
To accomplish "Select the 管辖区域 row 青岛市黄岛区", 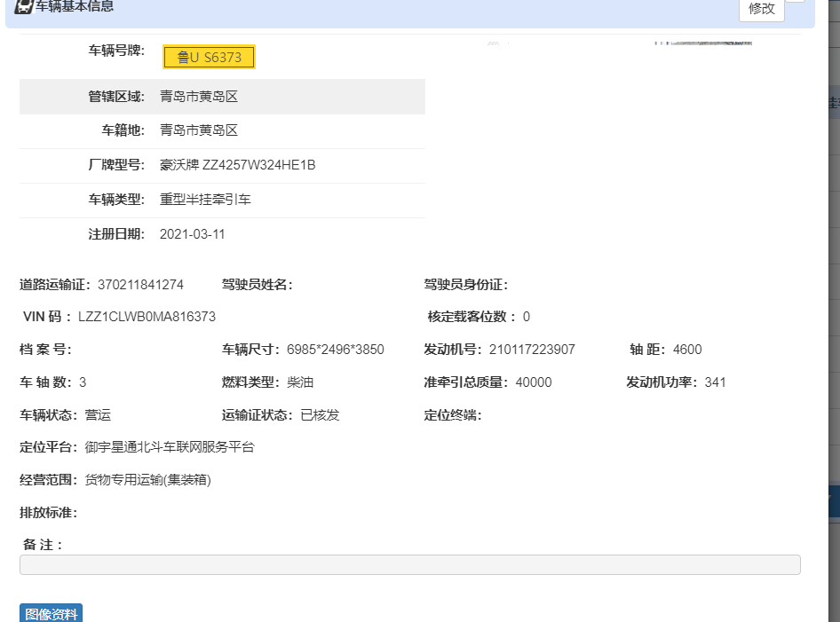I will click(x=199, y=97).
